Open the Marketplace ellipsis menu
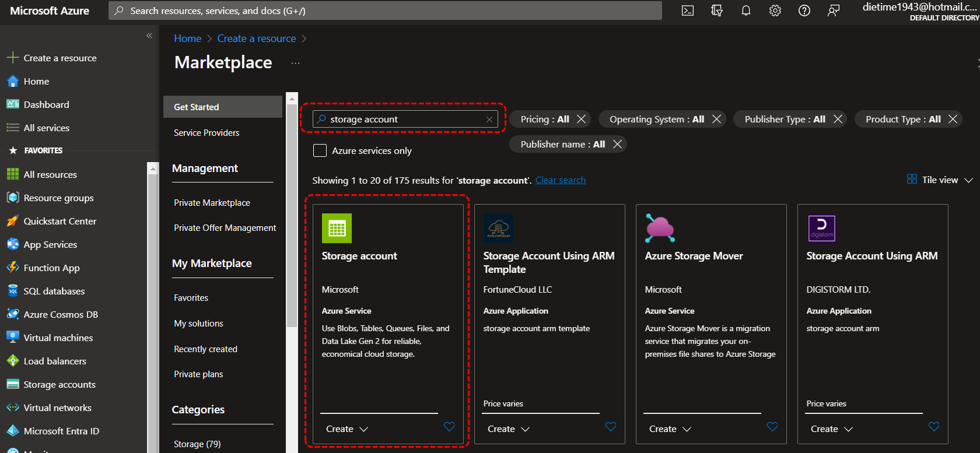Viewport: 980px width, 453px height. coord(296,63)
